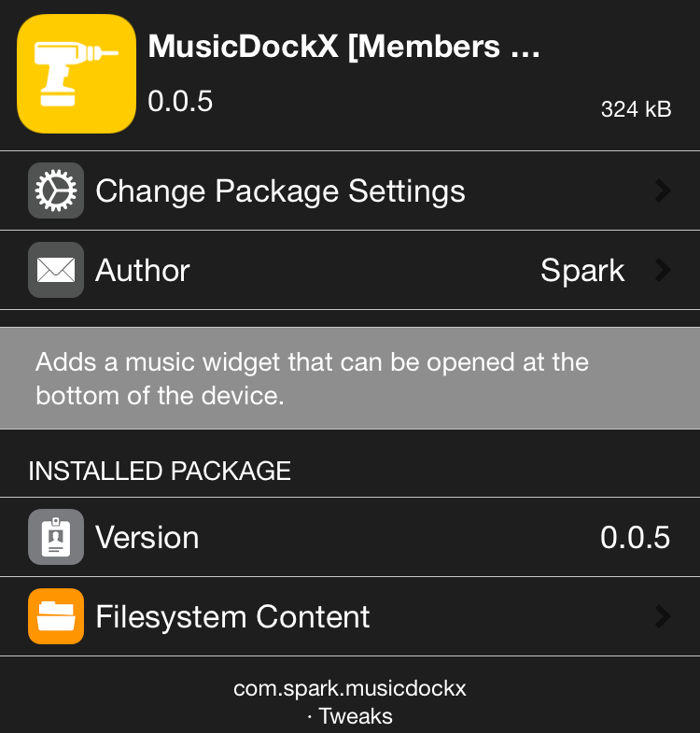Tap the version number below package title

click(x=181, y=101)
